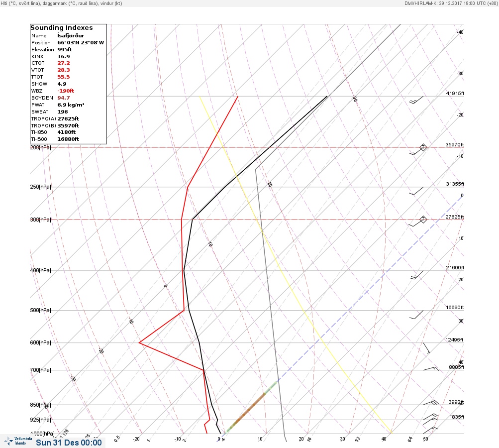Screen dimensions: 499x448
Task: Click the 250[hPa] pressure label
Action: point(40,187)
